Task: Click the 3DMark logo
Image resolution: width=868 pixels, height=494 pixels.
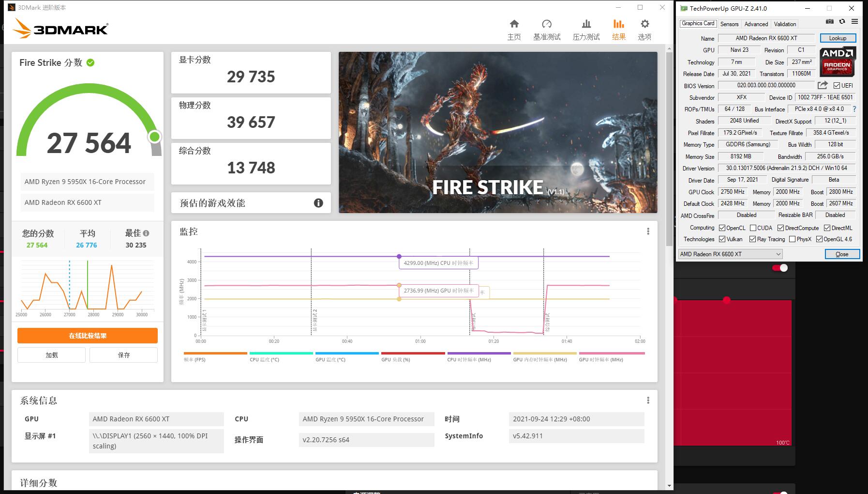Action: click(x=60, y=29)
